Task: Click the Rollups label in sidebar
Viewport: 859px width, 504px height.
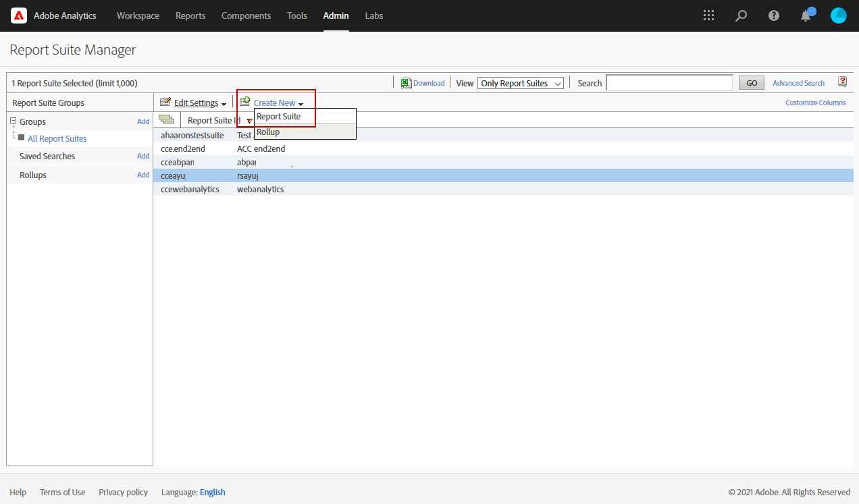Action: point(33,175)
